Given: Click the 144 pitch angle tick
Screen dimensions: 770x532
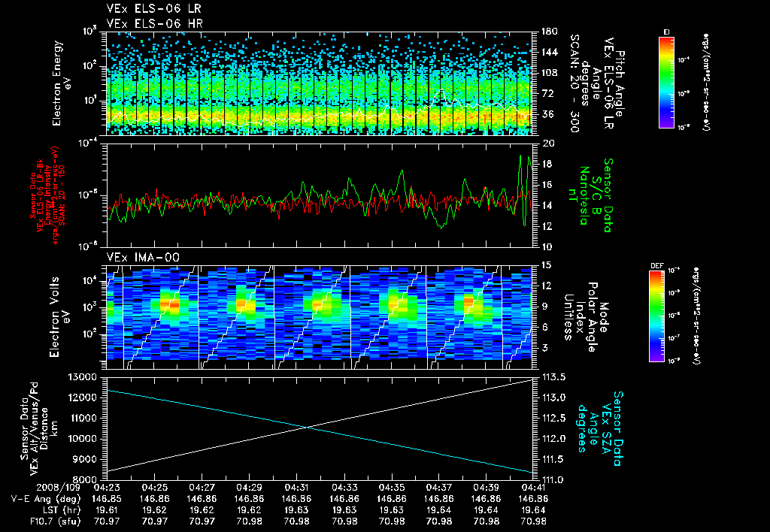Looking at the screenshot, I should 550,52.
